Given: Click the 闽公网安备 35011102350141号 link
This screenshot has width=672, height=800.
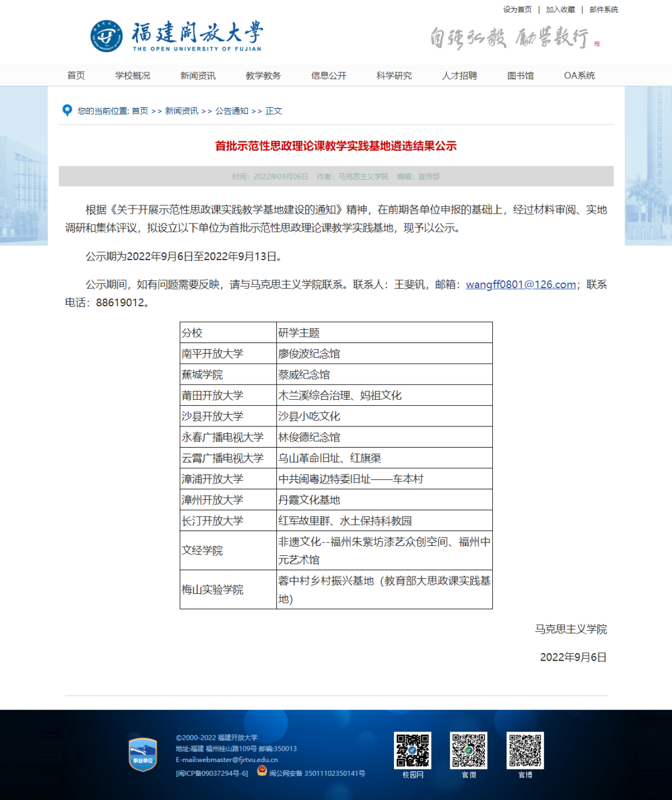Looking at the screenshot, I should [x=317, y=773].
